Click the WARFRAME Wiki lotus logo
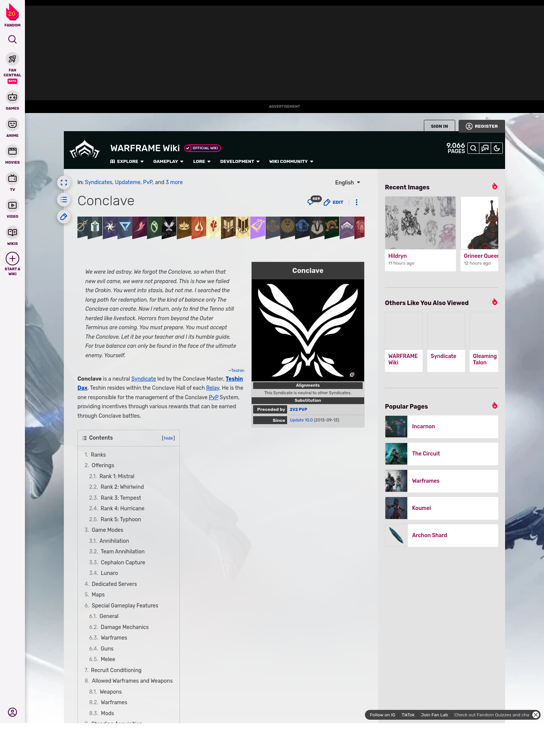 click(x=85, y=150)
